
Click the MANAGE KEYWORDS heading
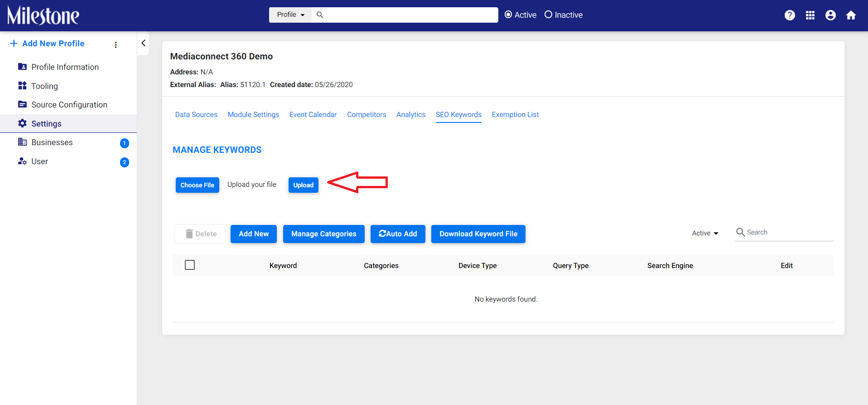click(217, 150)
